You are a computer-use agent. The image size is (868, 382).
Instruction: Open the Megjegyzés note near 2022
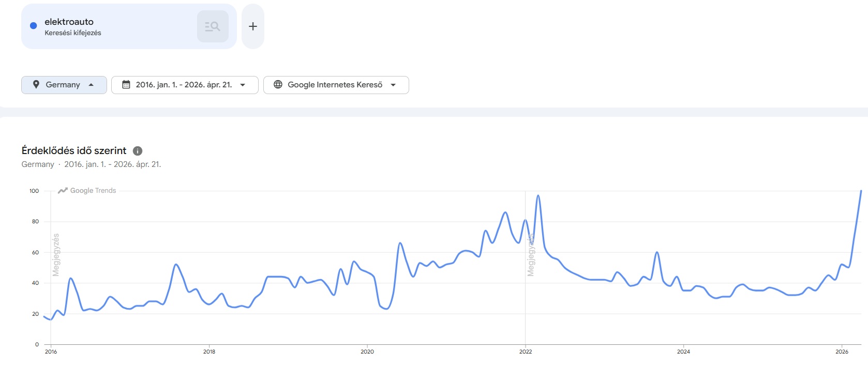pos(531,255)
